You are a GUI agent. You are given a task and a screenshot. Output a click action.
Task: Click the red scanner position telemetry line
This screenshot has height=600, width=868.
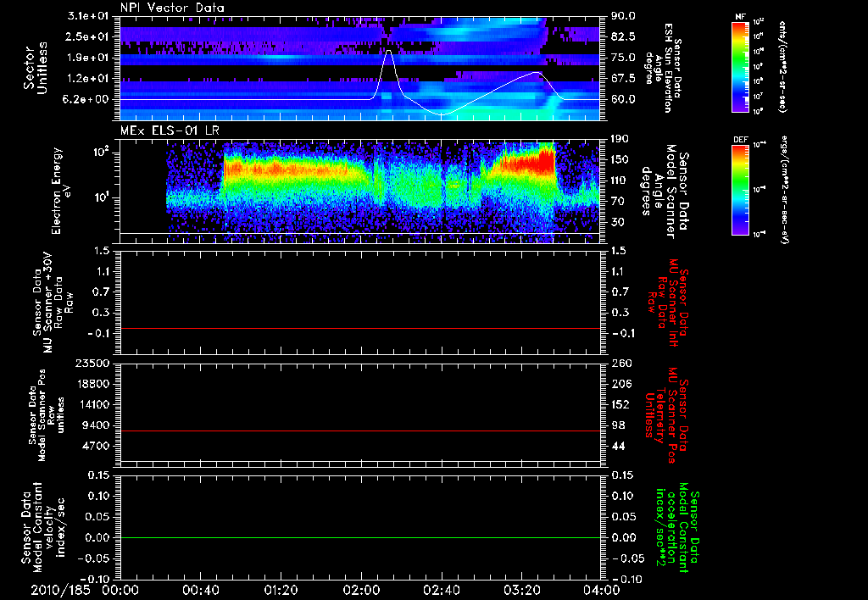pyautogui.click(x=360, y=431)
